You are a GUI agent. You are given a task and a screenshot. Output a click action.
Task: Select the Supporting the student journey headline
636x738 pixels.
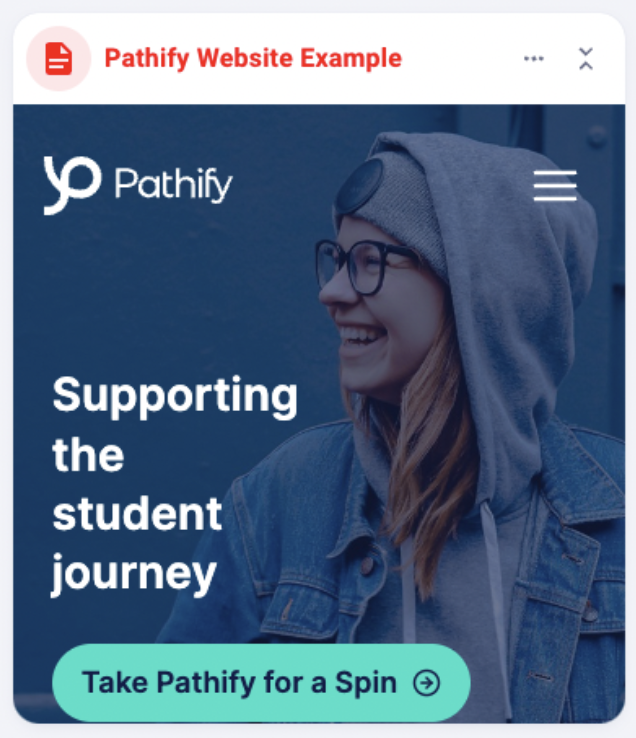(x=175, y=485)
